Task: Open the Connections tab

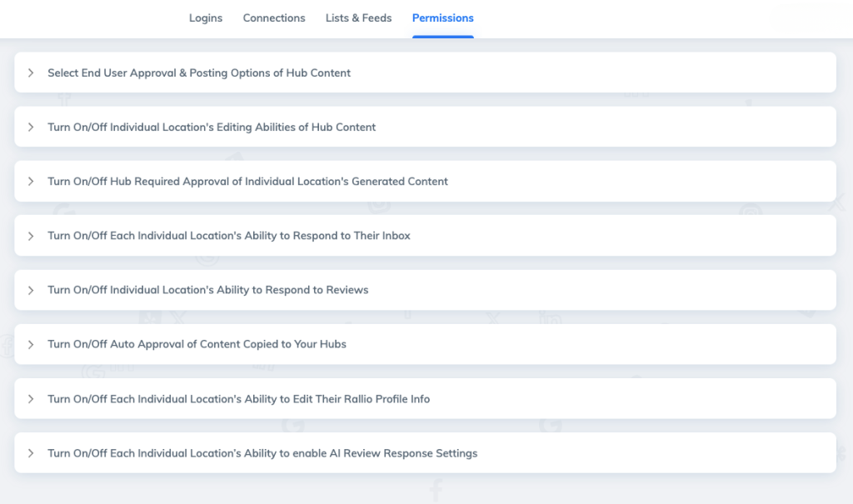Action: 274,17
